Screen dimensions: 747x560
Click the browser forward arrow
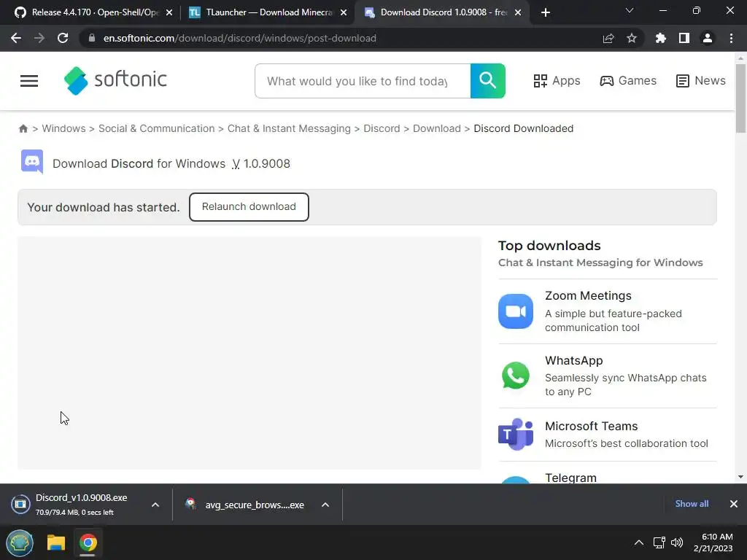coord(39,38)
